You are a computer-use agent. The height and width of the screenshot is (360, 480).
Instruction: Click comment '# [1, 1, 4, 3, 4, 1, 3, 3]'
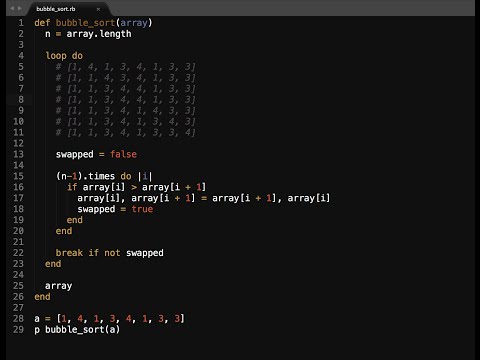tap(126, 78)
